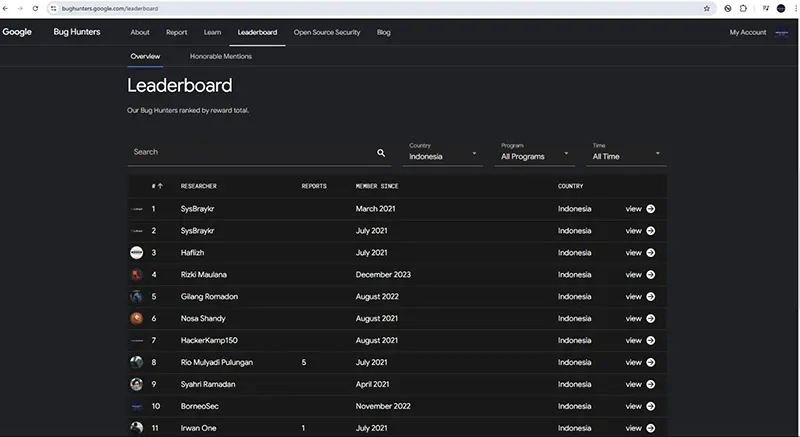Switch to the Honorable Mentions tab

click(x=221, y=56)
